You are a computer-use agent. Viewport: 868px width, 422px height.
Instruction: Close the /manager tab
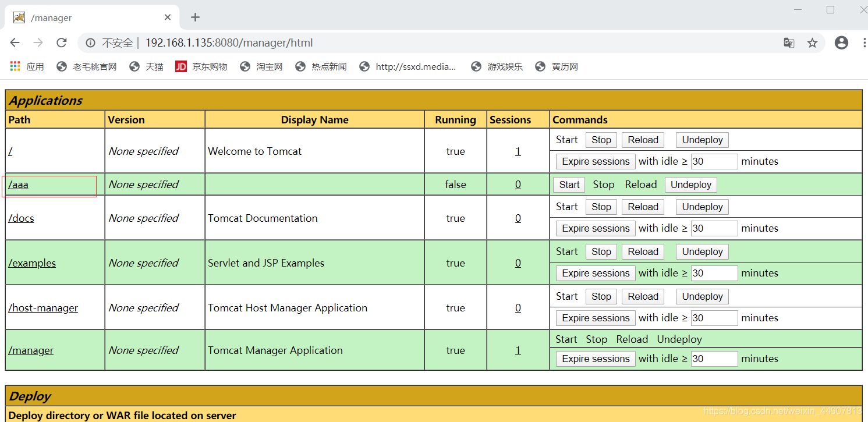click(168, 17)
